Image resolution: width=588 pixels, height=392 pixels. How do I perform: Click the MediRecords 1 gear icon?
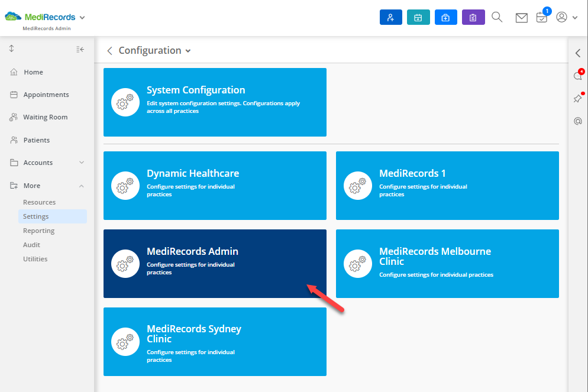click(358, 186)
